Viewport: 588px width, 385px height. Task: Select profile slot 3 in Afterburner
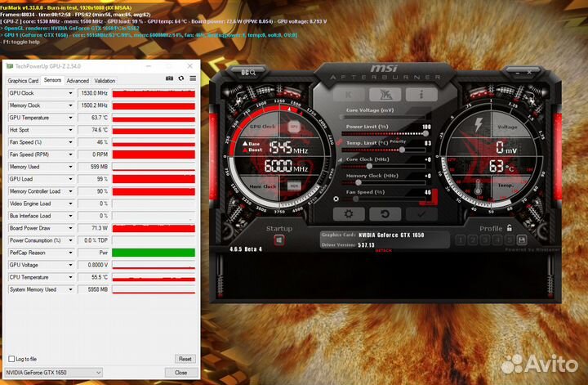click(x=485, y=240)
